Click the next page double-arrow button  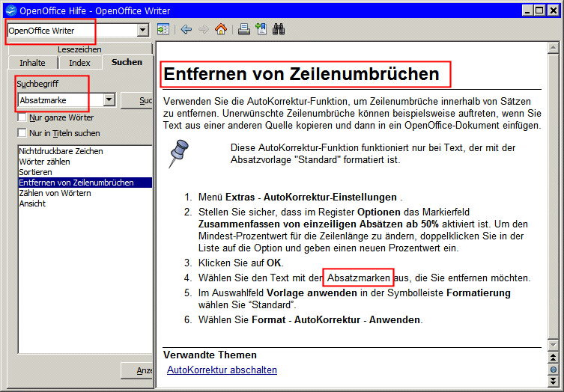[x=553, y=381]
